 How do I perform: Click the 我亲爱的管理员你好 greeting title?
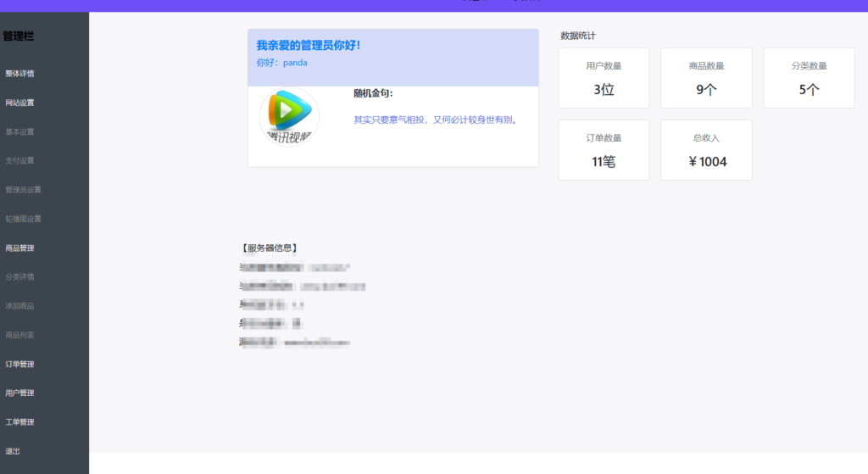point(309,46)
